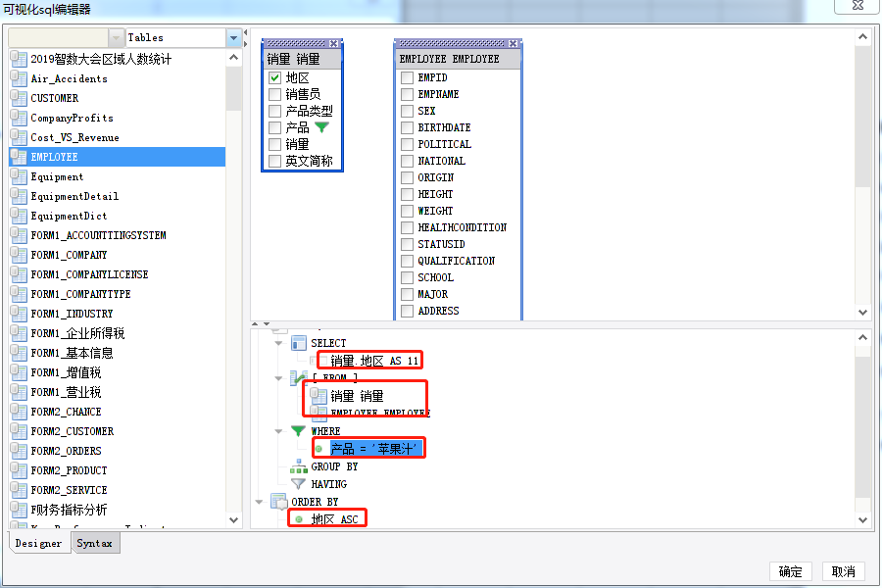Click the table icon beside CUSTOMER
This screenshot has height=588, width=882.
coord(19,98)
